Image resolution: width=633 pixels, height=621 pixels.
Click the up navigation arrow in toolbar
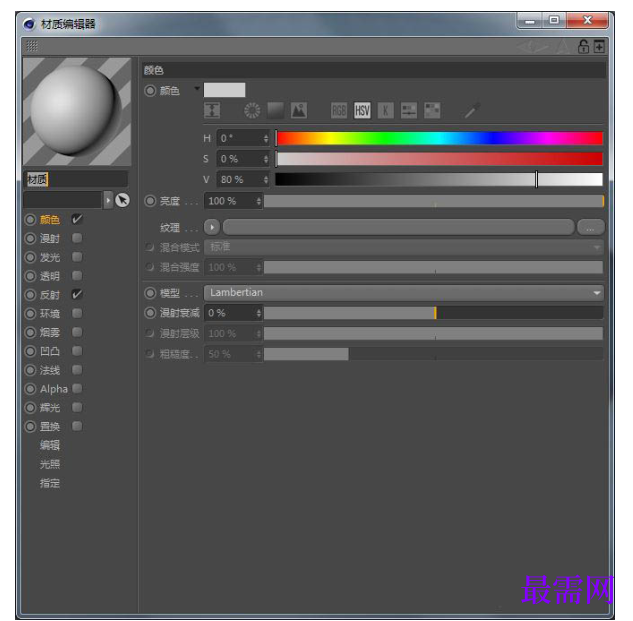[562, 47]
